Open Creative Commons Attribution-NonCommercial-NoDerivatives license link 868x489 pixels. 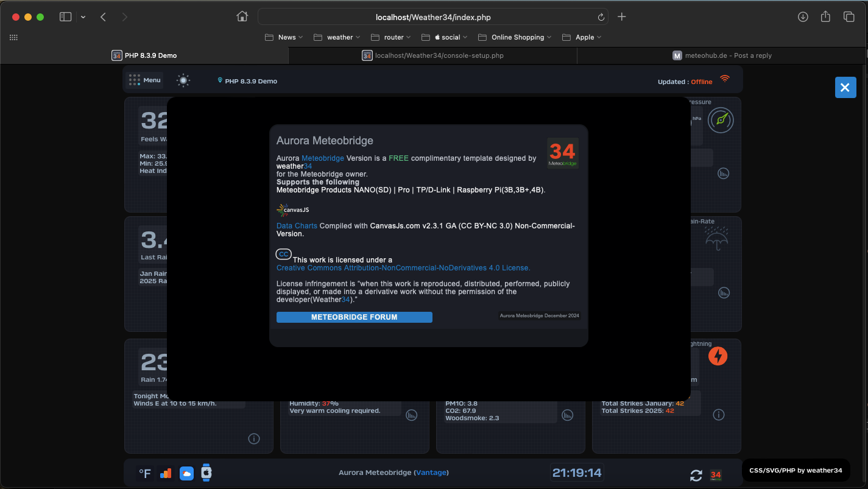pyautogui.click(x=403, y=268)
